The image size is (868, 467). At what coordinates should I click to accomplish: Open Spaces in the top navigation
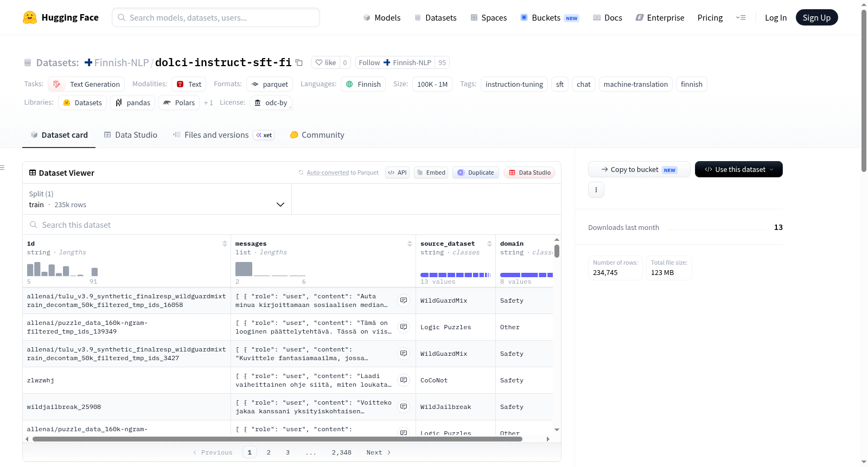488,17
